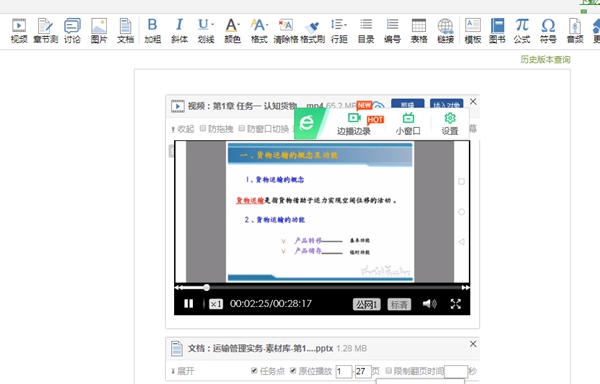
Task: Insert an image with 图片 icon
Action: (x=99, y=30)
